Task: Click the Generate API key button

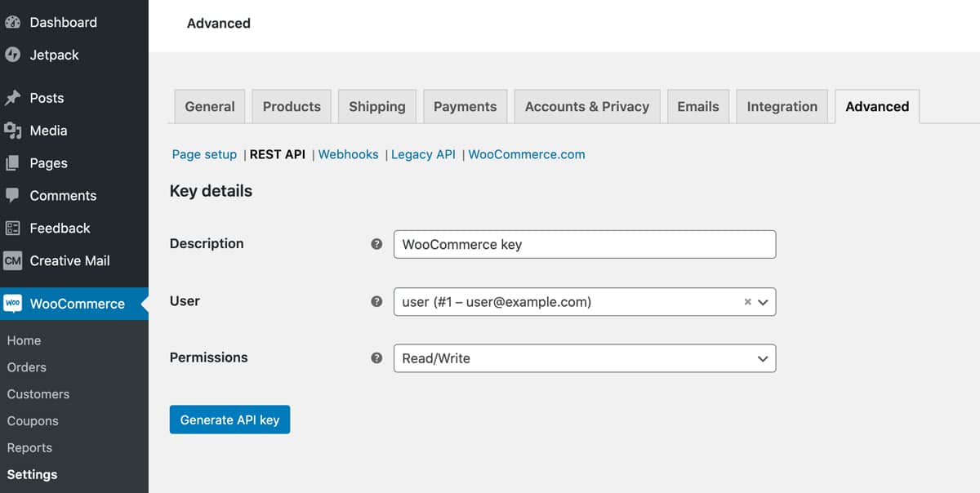Action: 229,420
